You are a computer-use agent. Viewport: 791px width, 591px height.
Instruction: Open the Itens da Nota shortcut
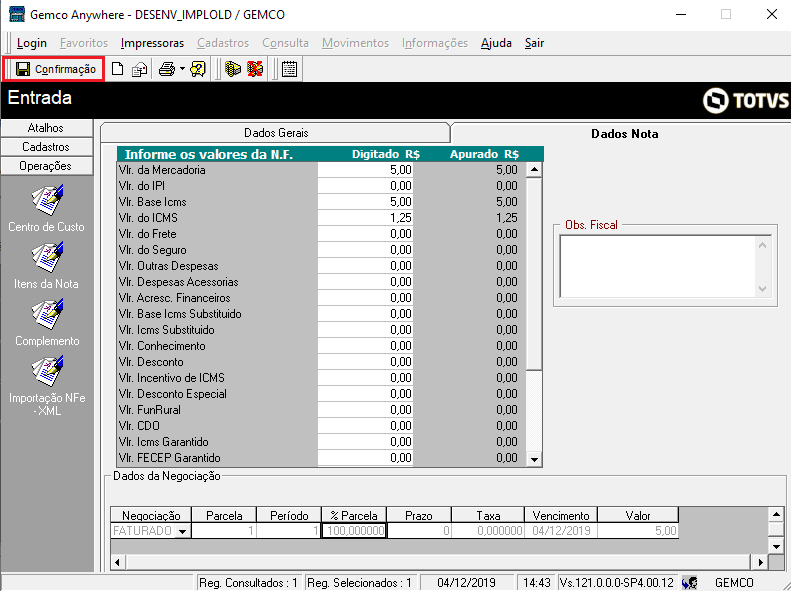click(x=46, y=265)
